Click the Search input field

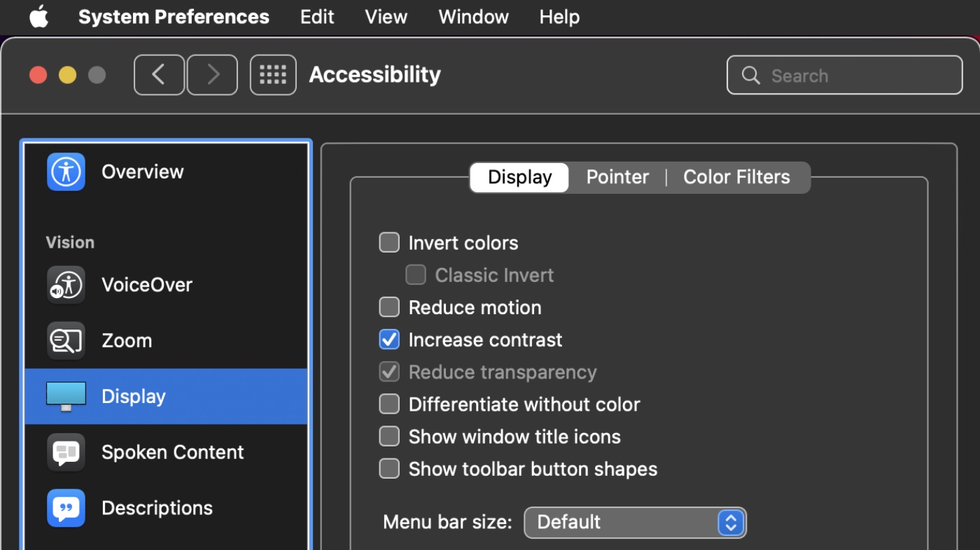click(x=854, y=76)
